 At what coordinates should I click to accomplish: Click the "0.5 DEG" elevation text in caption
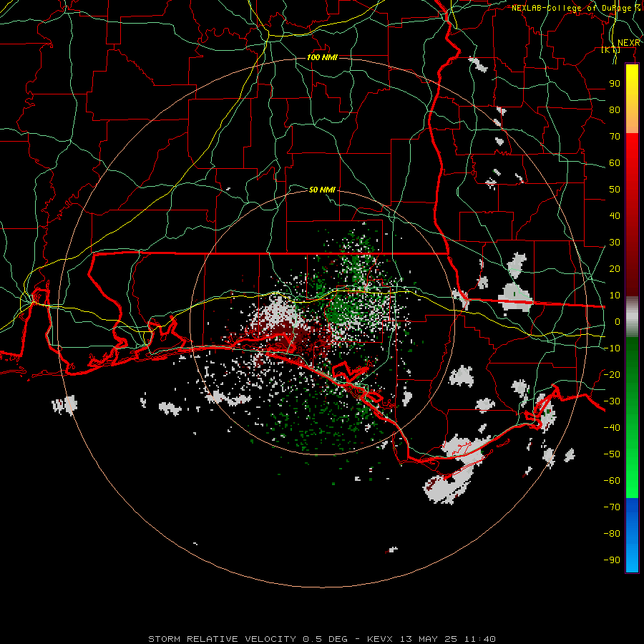pos(326,639)
